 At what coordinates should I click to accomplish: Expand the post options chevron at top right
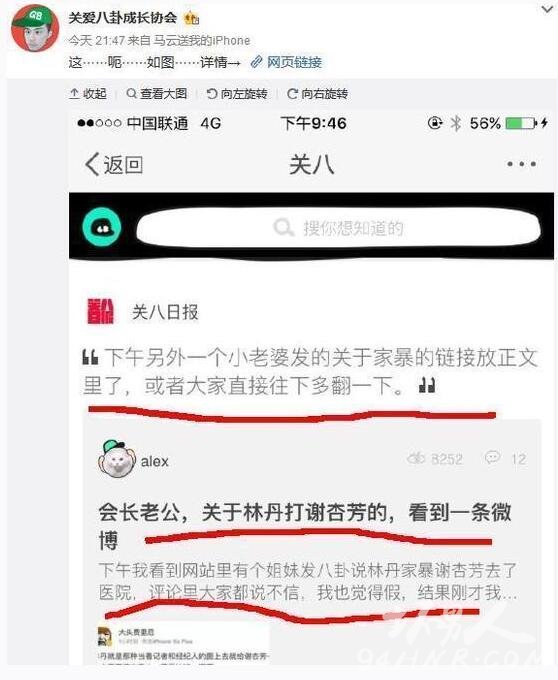tap(548, 9)
